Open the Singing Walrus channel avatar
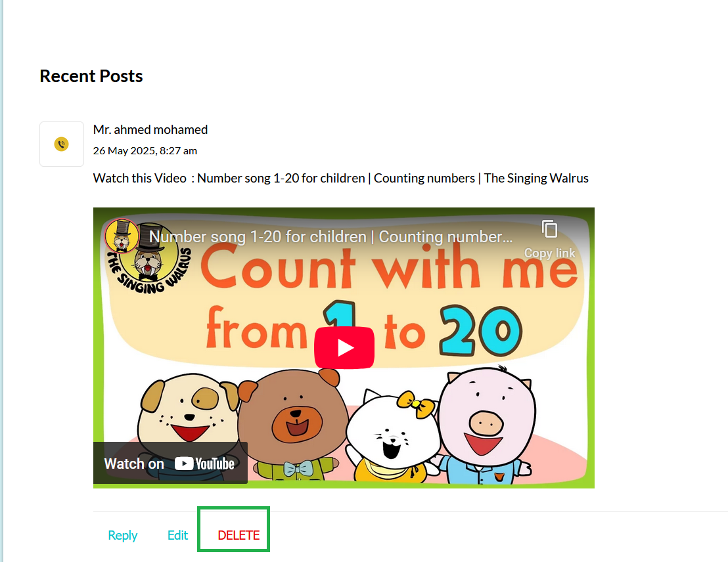The height and width of the screenshot is (562, 728). (x=122, y=236)
